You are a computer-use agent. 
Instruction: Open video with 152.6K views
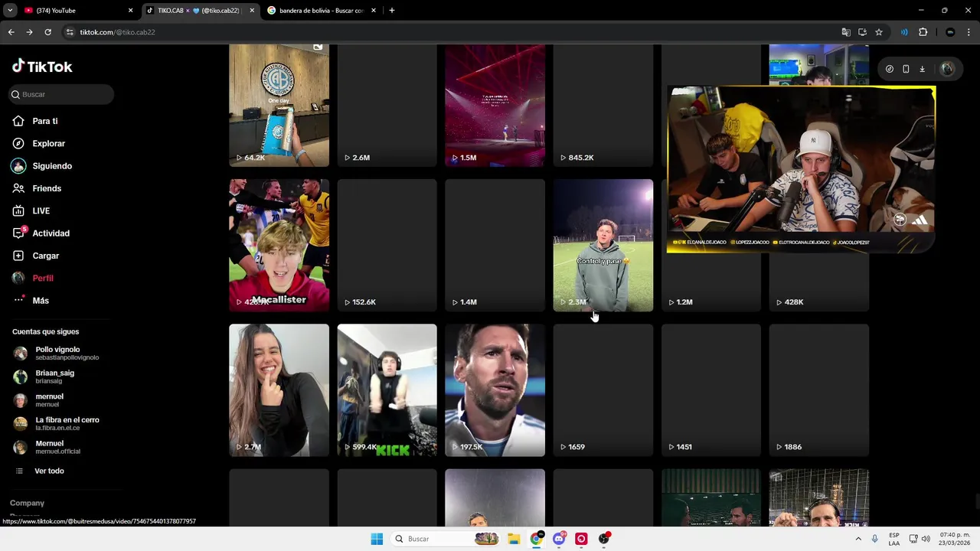[387, 245]
